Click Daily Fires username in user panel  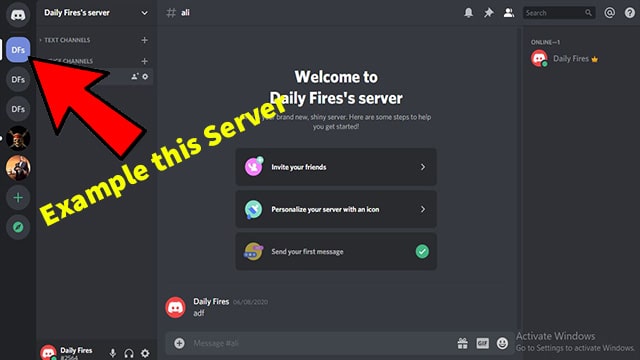pyautogui.click(x=76, y=350)
